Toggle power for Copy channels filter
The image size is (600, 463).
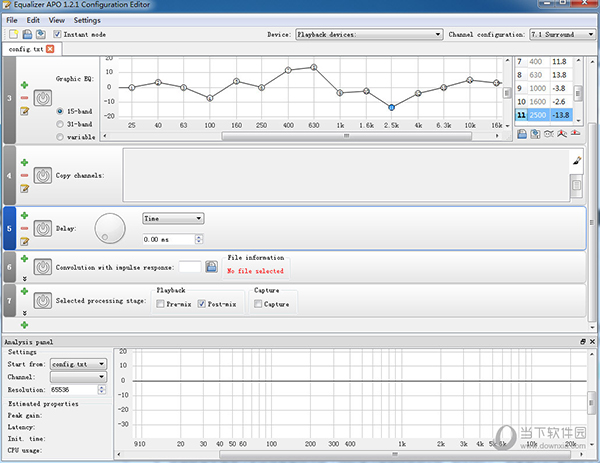click(43, 176)
